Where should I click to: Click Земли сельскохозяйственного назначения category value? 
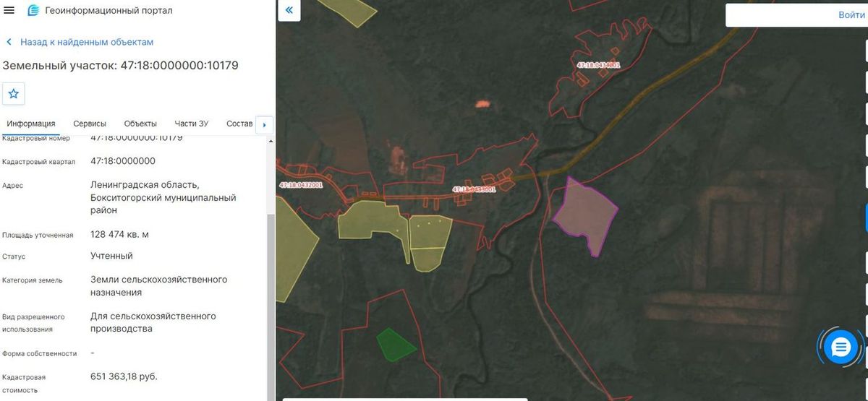coord(159,286)
